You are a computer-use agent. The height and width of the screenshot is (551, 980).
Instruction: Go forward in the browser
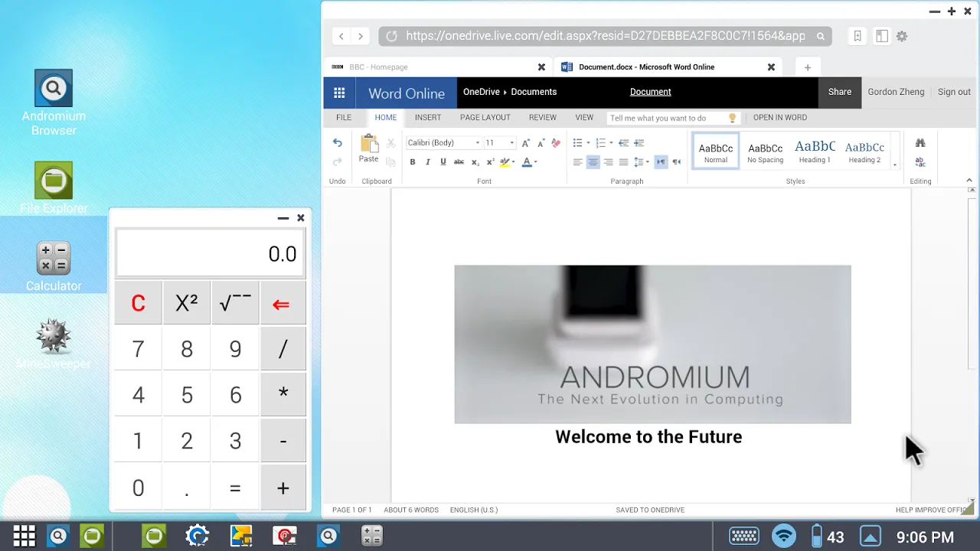[x=361, y=36]
